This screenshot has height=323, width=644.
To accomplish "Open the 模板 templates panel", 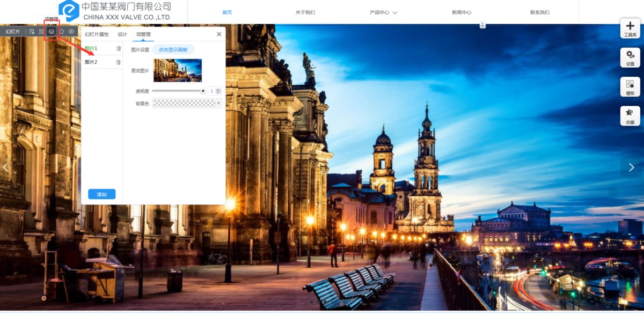I will click(x=630, y=86).
